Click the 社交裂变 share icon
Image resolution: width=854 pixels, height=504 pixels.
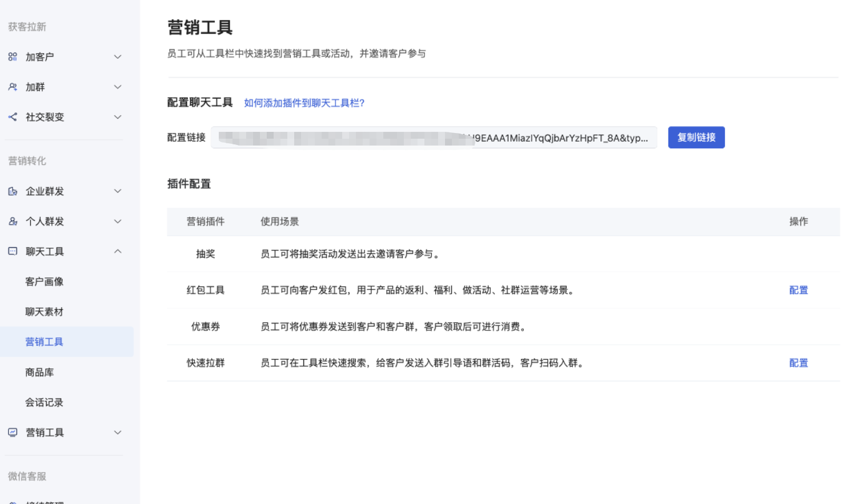13,117
